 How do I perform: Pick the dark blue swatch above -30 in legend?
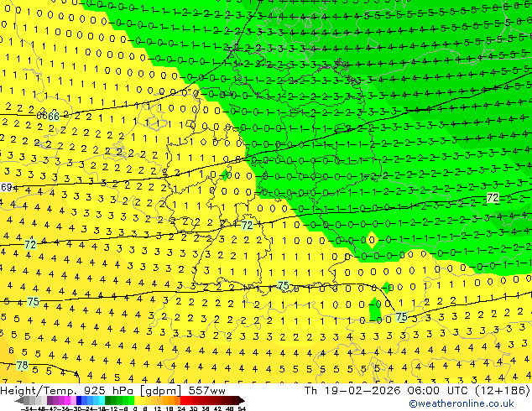[x=79, y=401]
